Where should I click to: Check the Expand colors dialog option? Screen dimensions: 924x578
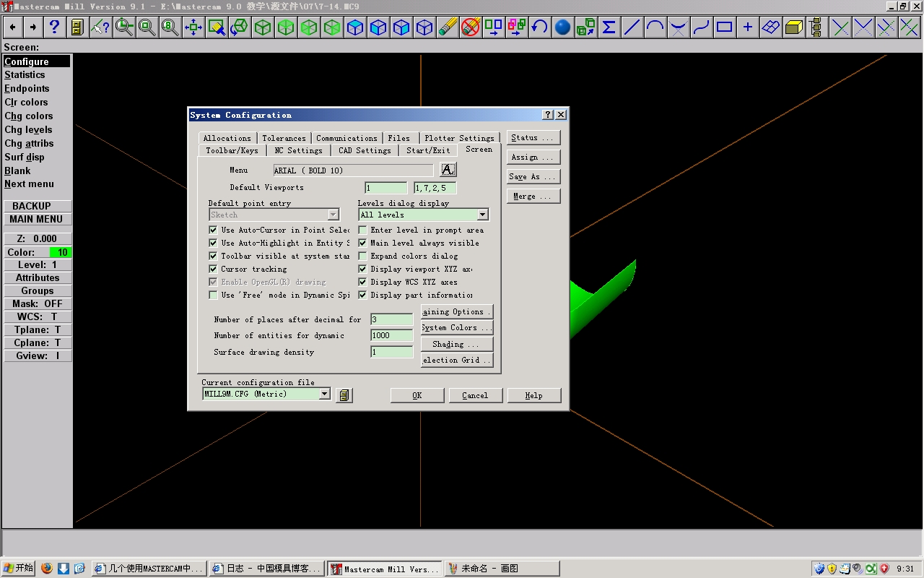(362, 256)
